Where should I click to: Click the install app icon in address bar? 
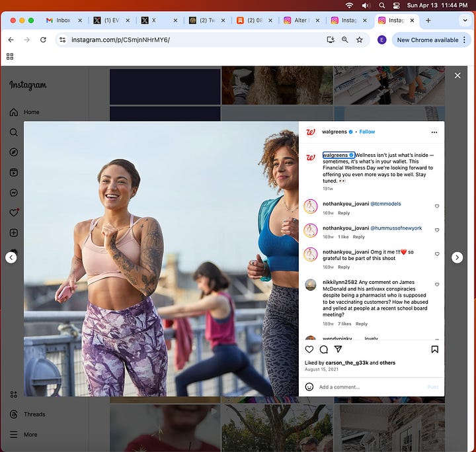point(331,40)
